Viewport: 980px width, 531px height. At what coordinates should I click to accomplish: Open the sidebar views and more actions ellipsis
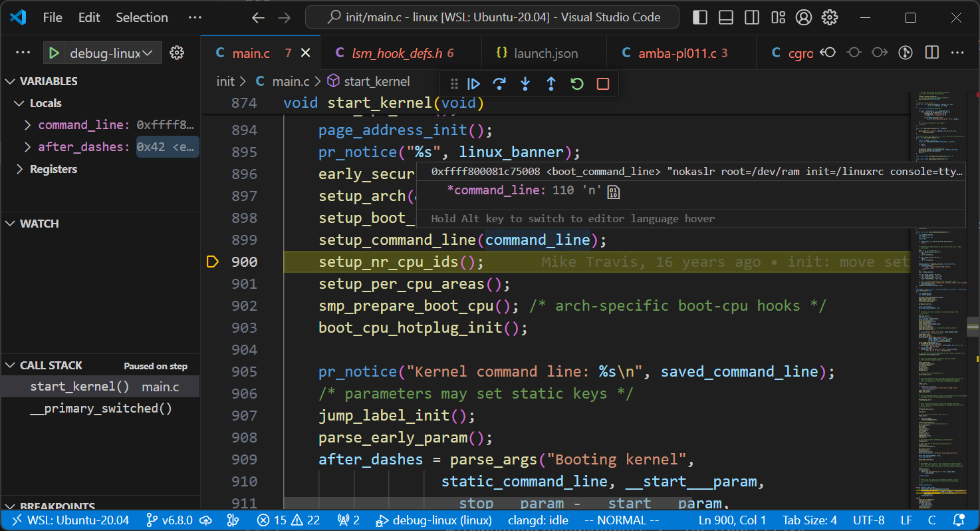point(23,53)
